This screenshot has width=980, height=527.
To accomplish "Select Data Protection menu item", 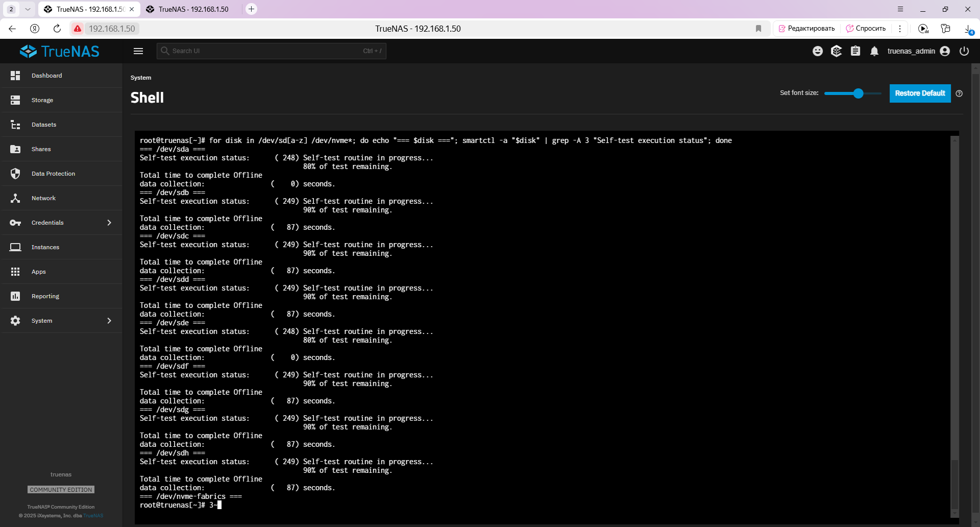I will click(x=61, y=174).
